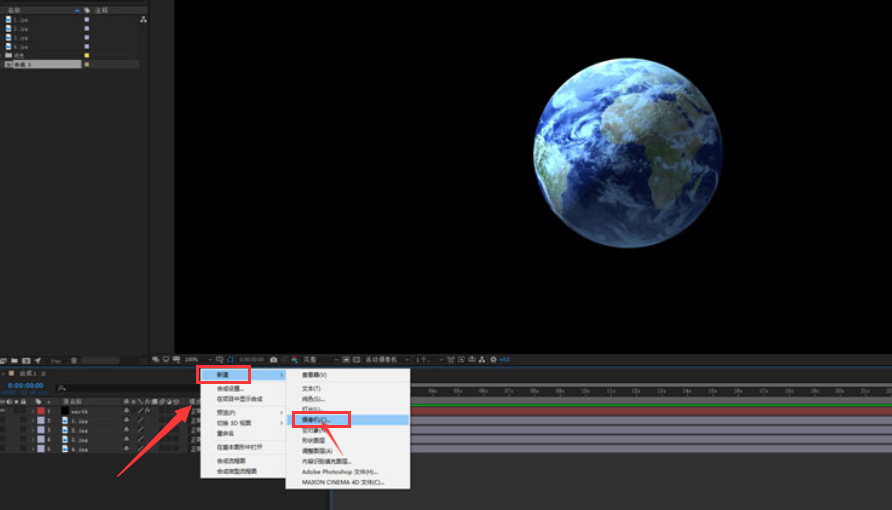Click the 合成设置 composition settings menu entry
Viewport: 892px width, 510px height.
coord(232,389)
